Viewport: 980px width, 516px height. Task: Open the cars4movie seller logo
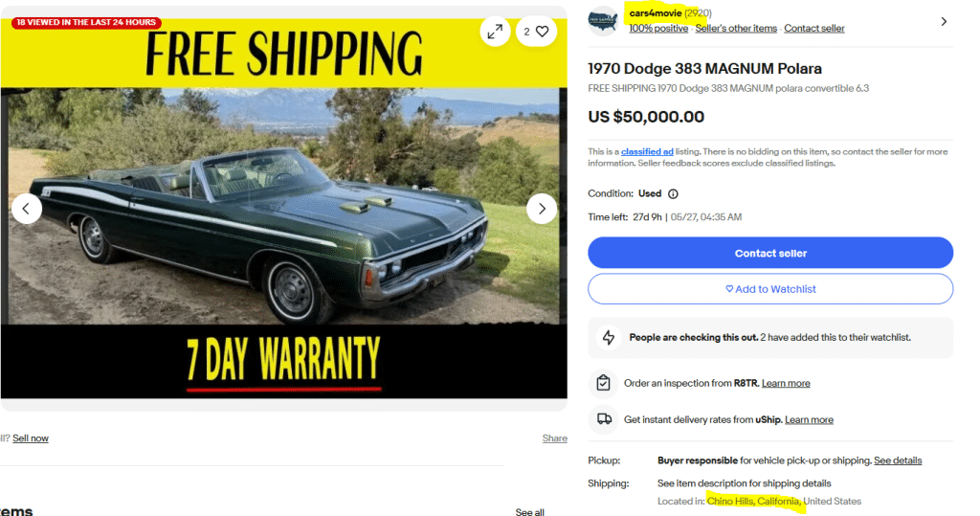pyautogui.click(x=603, y=20)
